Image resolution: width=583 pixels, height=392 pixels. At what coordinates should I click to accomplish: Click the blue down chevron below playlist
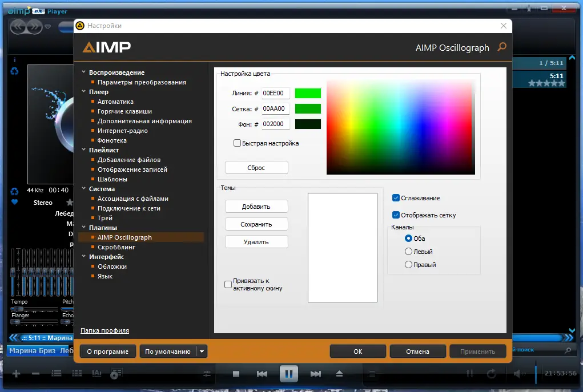point(572,330)
